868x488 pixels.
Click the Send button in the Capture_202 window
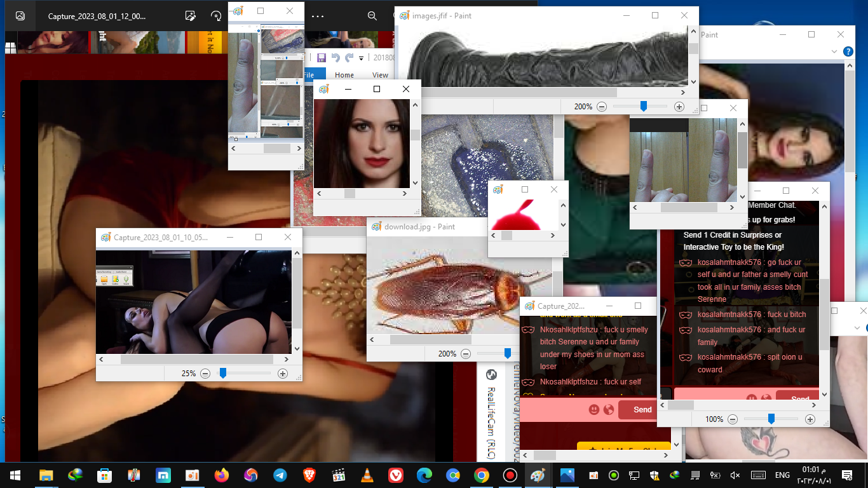[x=642, y=410]
